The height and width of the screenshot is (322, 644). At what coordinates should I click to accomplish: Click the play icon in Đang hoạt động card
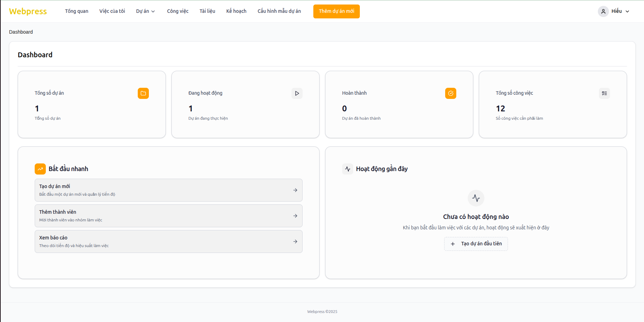click(297, 93)
